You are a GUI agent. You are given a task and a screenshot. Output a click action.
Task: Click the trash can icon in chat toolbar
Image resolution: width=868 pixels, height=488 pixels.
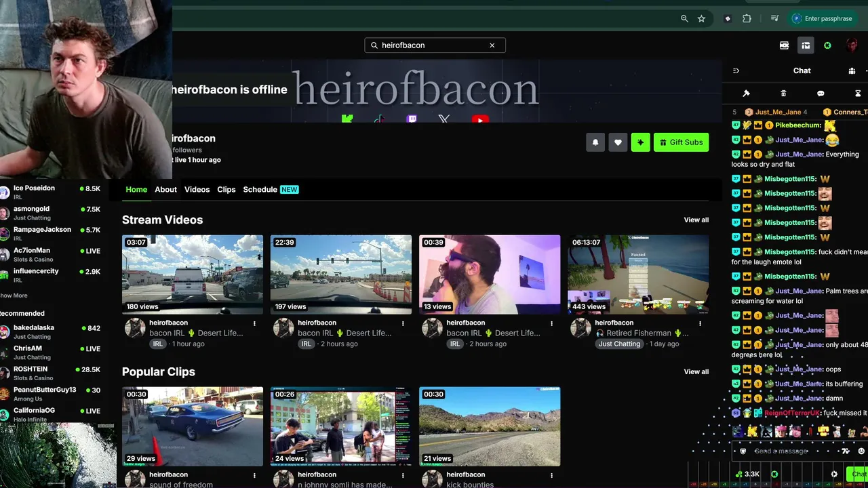point(783,94)
